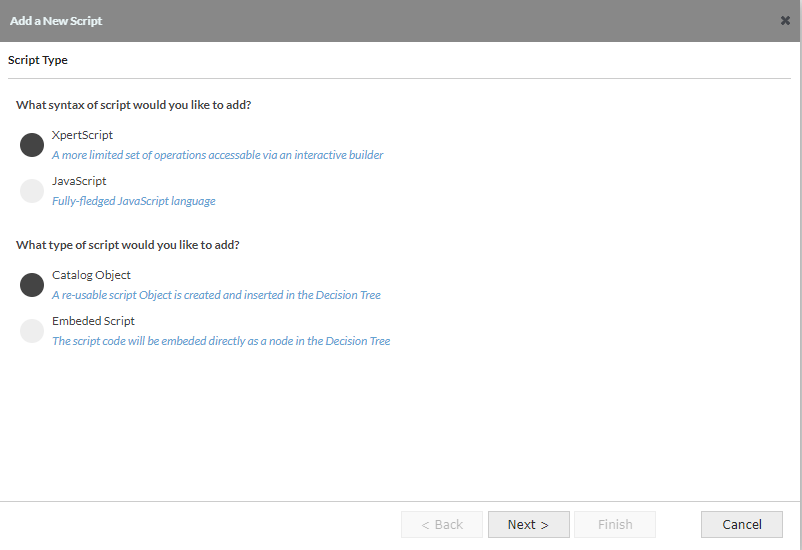Viewport: 802px width, 550px height.
Task: Close the Add a New Script dialog
Action: pos(785,21)
